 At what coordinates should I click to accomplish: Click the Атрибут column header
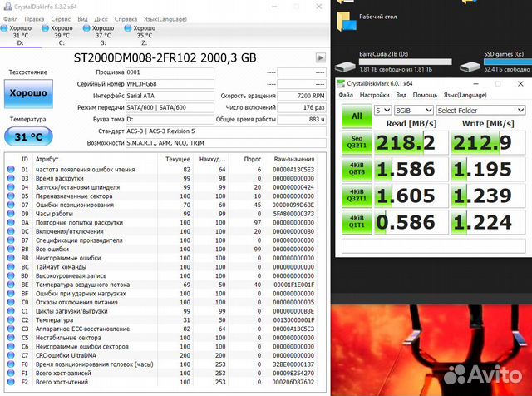tap(47, 159)
